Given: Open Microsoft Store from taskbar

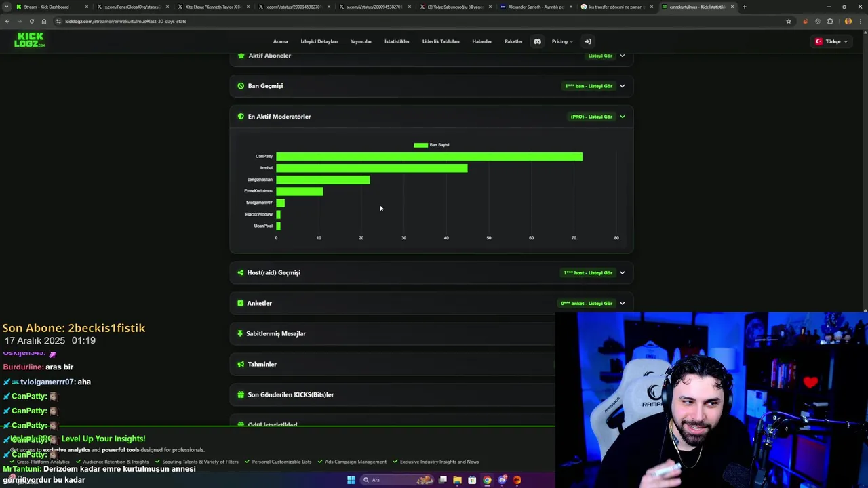Looking at the screenshot, I should [x=472, y=480].
